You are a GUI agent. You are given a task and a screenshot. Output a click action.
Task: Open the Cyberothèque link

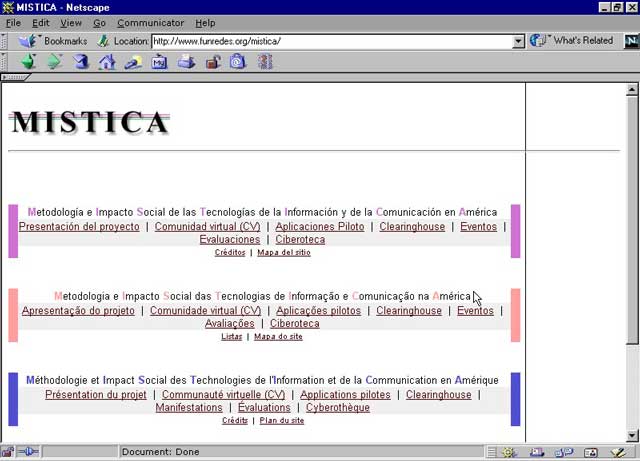337,408
